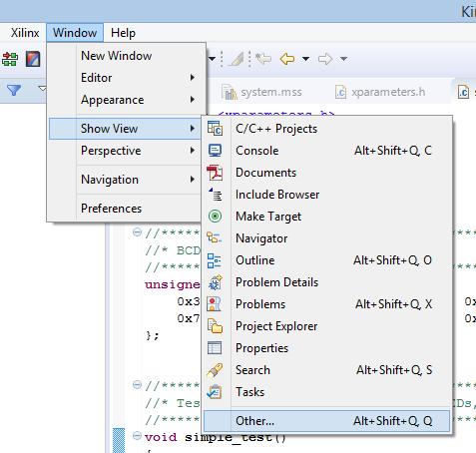Viewport: 476px width, 453px height.
Task: Select the Make Target view
Action: [x=326, y=217]
